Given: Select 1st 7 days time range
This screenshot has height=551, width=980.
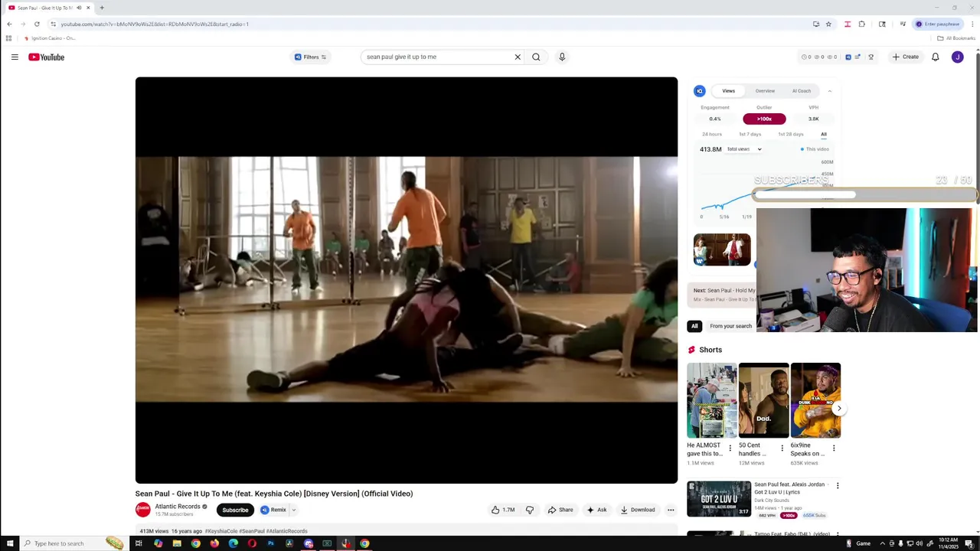Looking at the screenshot, I should tap(750, 134).
